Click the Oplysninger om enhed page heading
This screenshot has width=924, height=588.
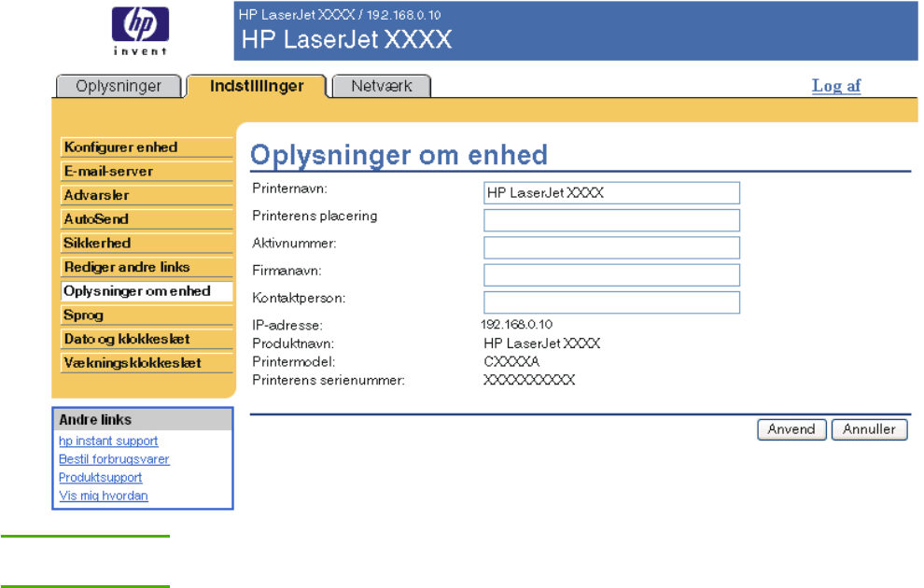[x=399, y=155]
